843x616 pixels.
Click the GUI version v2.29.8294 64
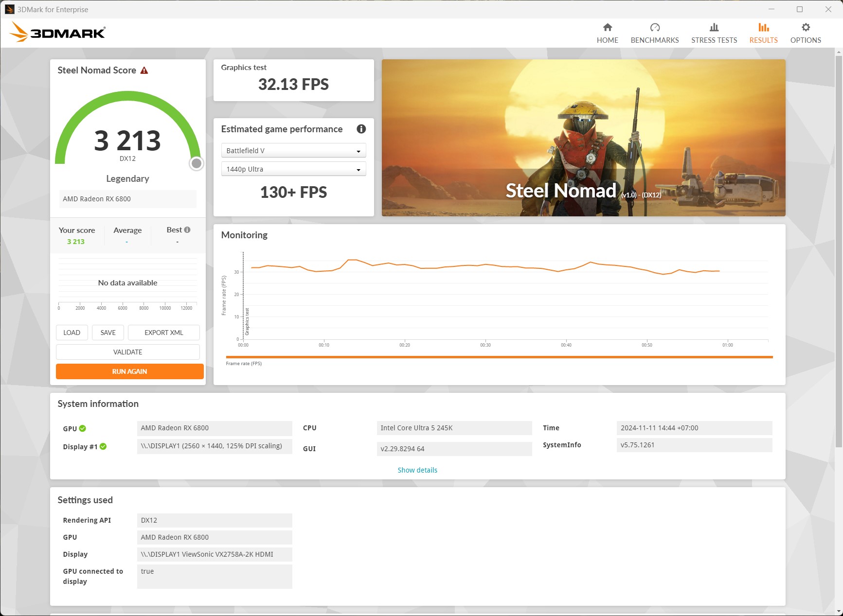point(454,449)
